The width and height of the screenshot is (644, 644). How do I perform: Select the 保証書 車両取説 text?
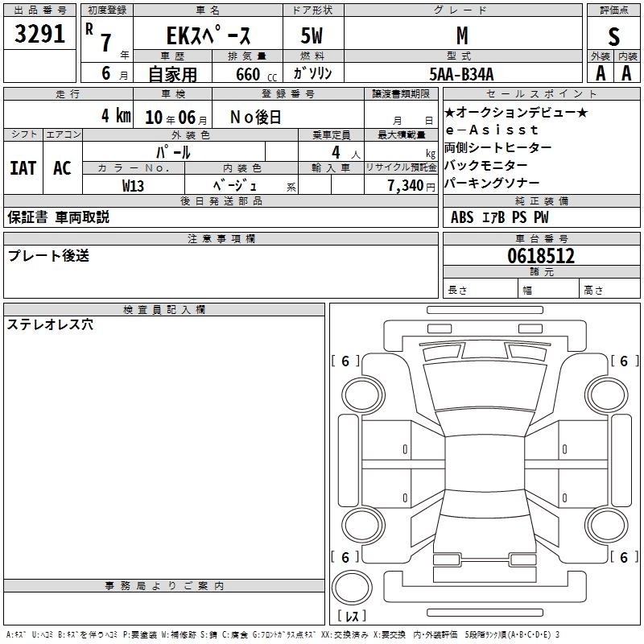pos(58,217)
